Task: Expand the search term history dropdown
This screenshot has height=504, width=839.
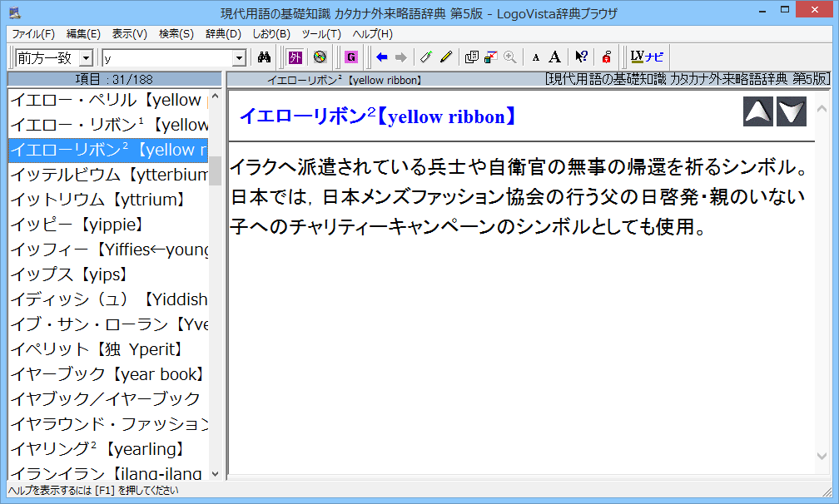Action: 240,58
